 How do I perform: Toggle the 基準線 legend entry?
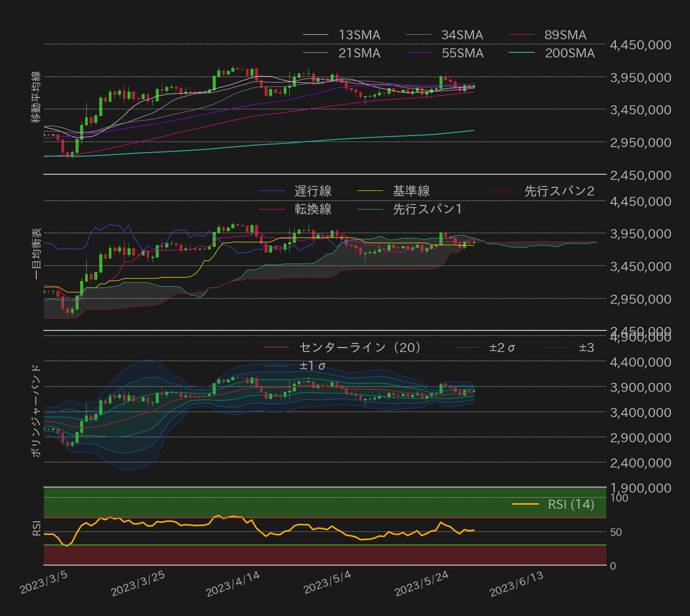pyautogui.click(x=412, y=191)
